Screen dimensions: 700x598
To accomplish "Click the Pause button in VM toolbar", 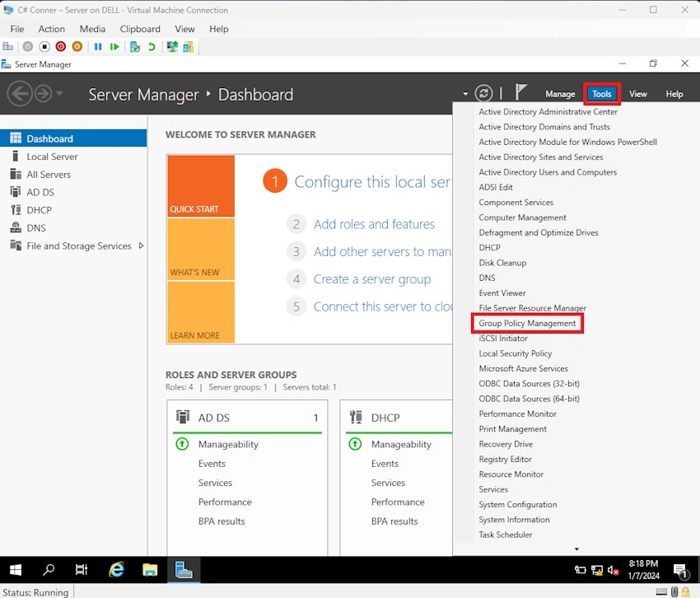I will point(98,47).
